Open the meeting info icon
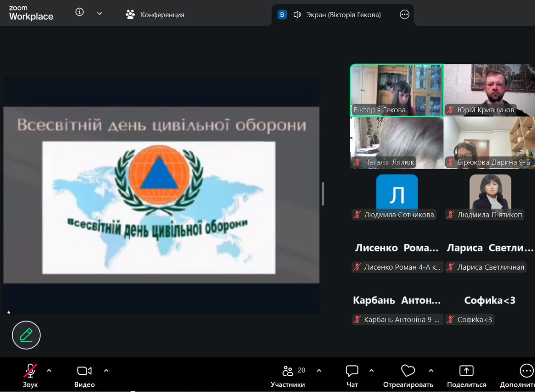Screen dimensions: 535x392 pyautogui.click(x=79, y=13)
